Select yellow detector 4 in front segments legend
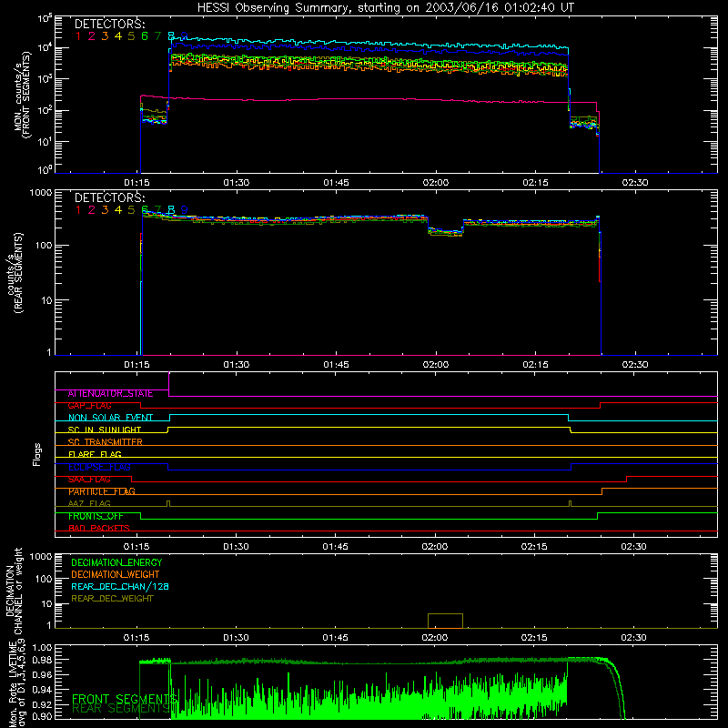This screenshot has height=728, width=728. tap(118, 36)
